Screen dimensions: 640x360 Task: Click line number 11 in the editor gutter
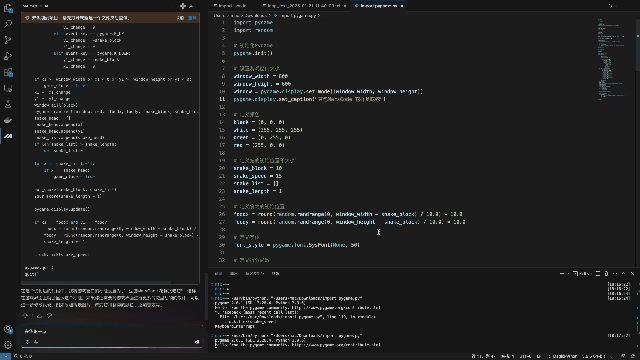pos(222,99)
